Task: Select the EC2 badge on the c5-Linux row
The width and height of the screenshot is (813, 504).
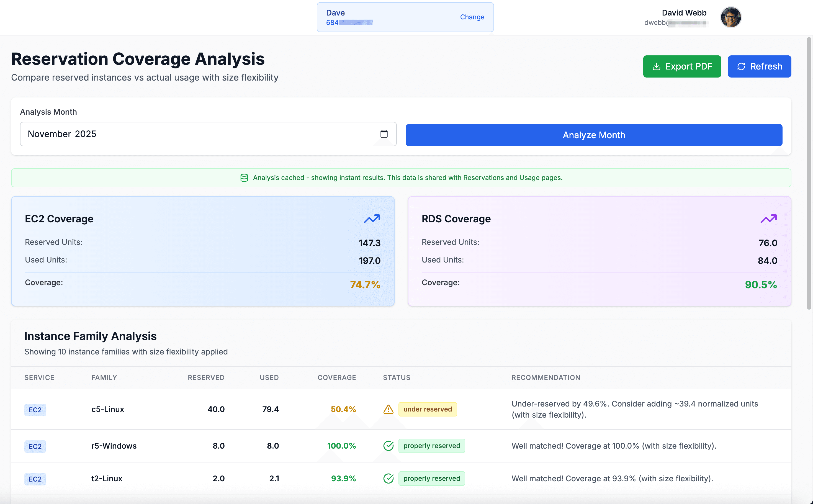Action: (x=35, y=410)
